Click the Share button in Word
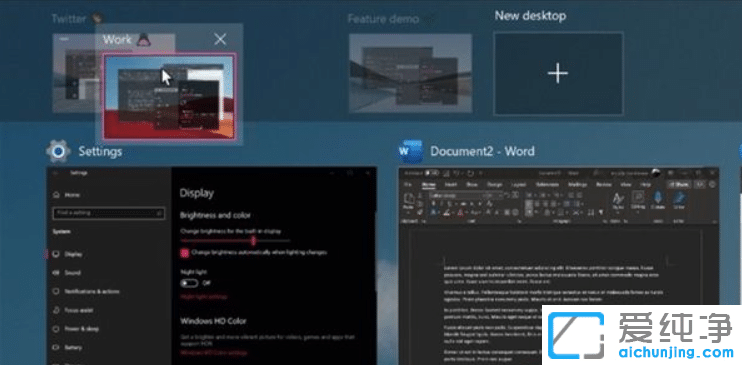Image resolution: width=742 pixels, height=365 pixels. [678, 185]
